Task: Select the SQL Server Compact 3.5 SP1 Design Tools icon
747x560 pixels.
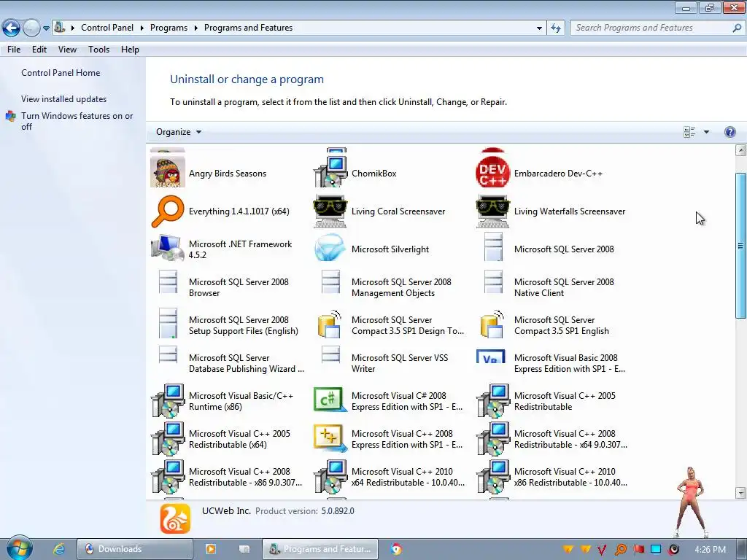Action: point(330,324)
